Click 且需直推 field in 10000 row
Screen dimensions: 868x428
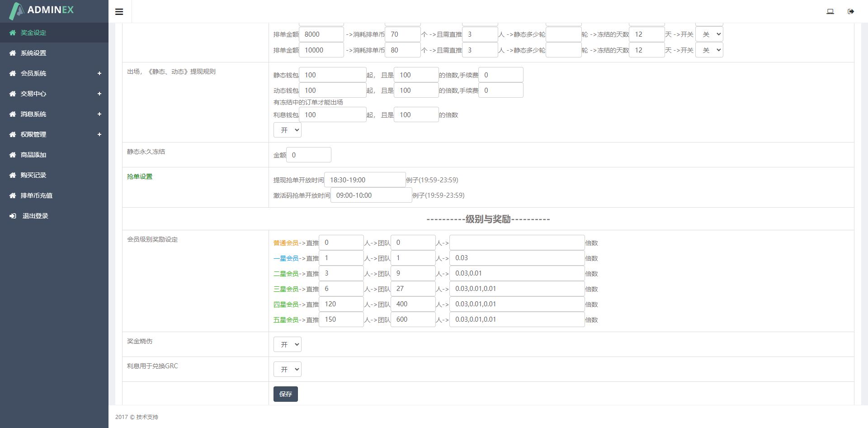(x=480, y=50)
